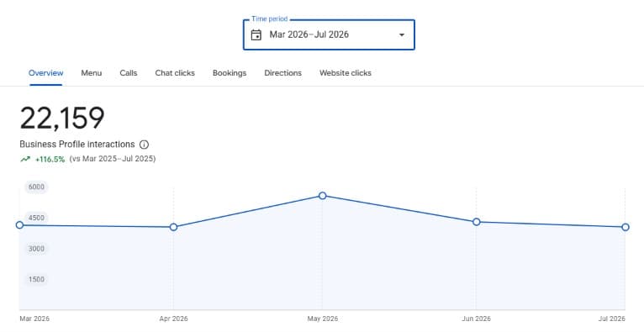This screenshot has height=332, width=644.
Task: Click the vs Mar 2025–Jul 2025 comparison text
Action: [113, 159]
